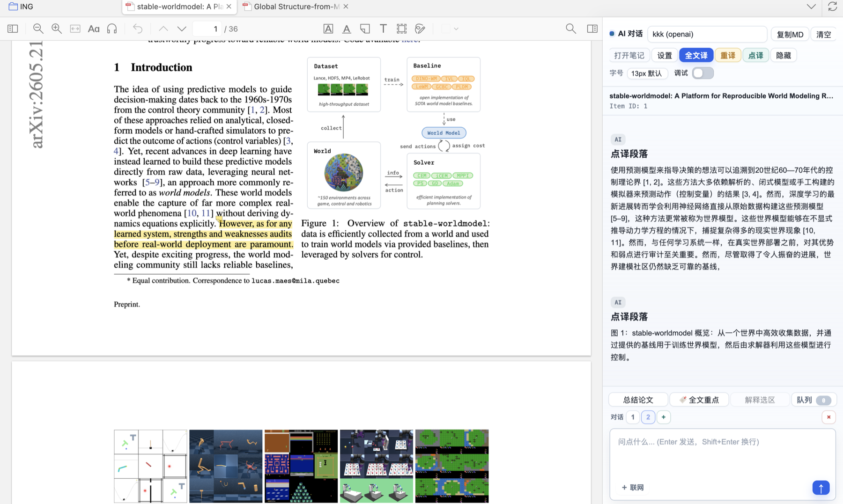Image resolution: width=843 pixels, height=504 pixels.
Task: Click the 2D control environments thumbnail grid
Action: pos(150,466)
